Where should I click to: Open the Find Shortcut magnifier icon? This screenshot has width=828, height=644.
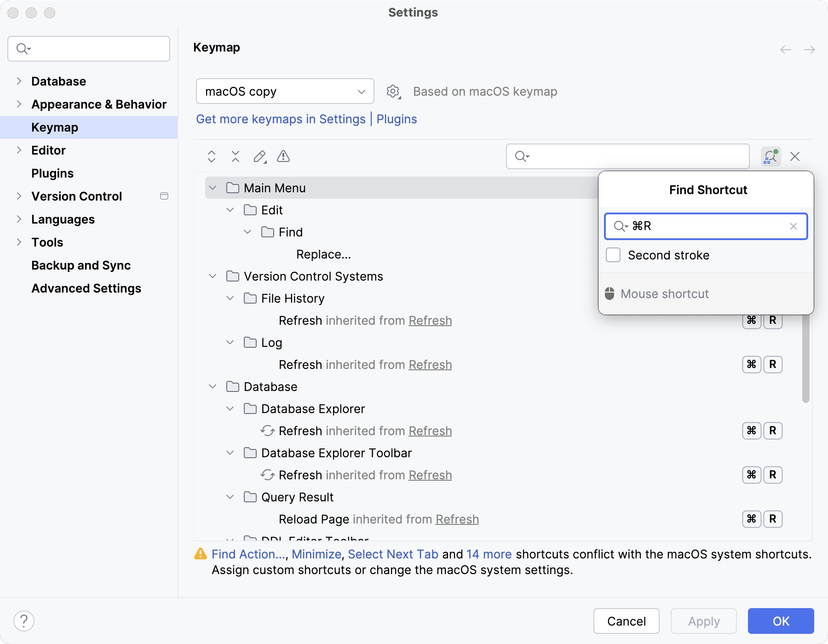(770, 156)
